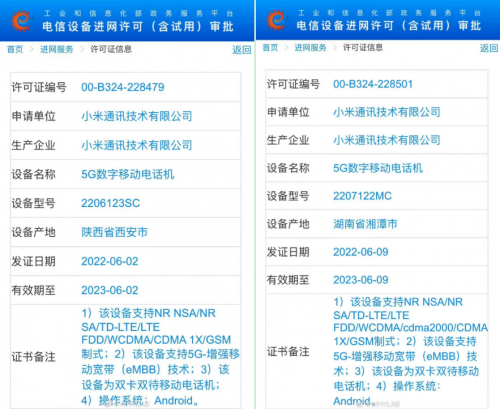
Task: Click 陕西省西安市 origin value
Action: coord(114,232)
